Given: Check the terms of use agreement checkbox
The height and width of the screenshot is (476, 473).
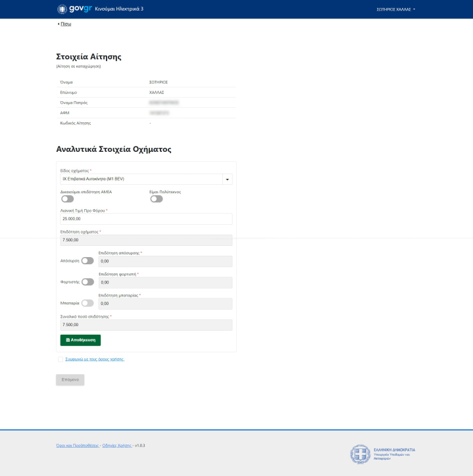Looking at the screenshot, I should coord(61,359).
